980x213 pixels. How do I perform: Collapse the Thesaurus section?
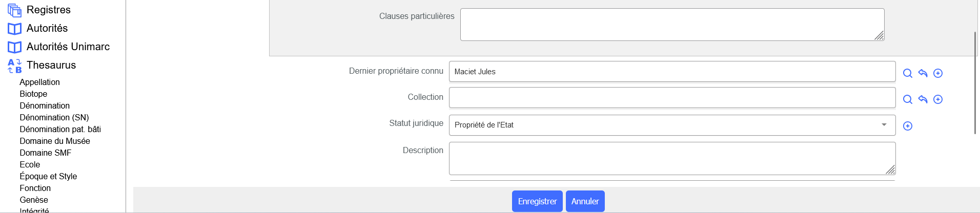pyautogui.click(x=51, y=65)
